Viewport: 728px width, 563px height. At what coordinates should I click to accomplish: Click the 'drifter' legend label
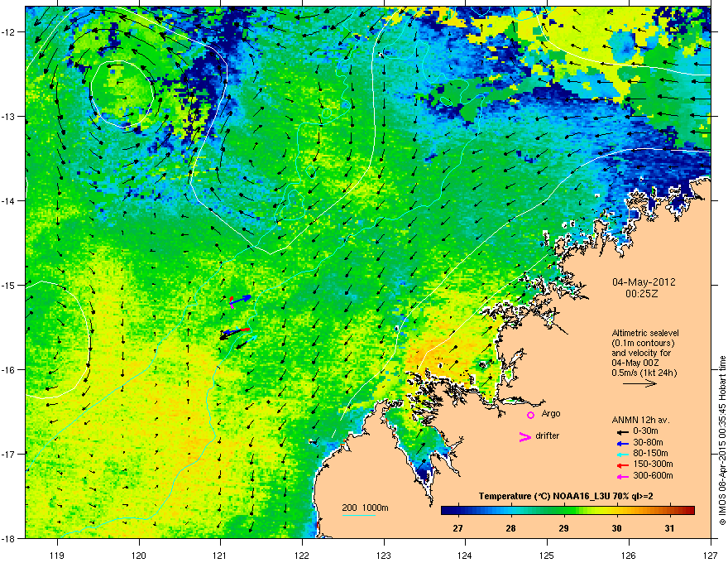point(548,435)
